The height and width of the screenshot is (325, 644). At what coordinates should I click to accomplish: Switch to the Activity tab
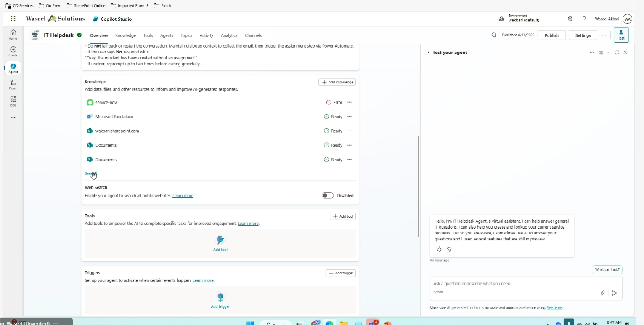207,35
